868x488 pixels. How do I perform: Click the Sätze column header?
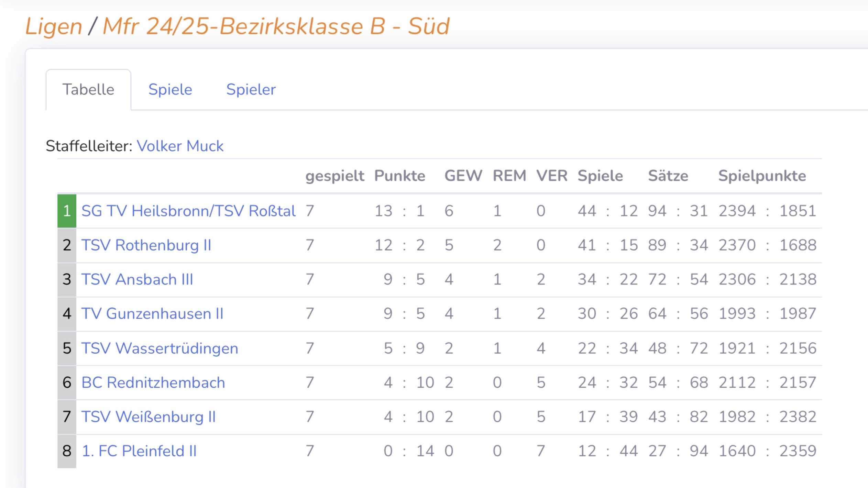click(x=668, y=176)
